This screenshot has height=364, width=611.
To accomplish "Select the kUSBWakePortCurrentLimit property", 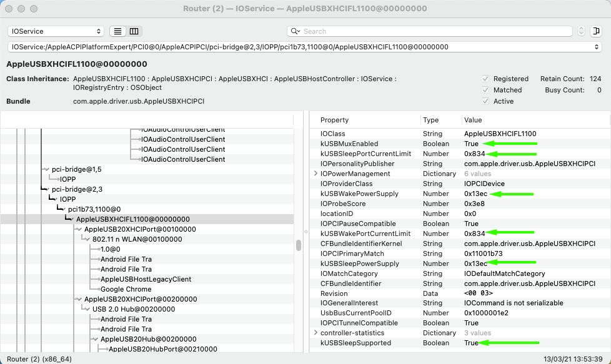I will click(x=460, y=234).
